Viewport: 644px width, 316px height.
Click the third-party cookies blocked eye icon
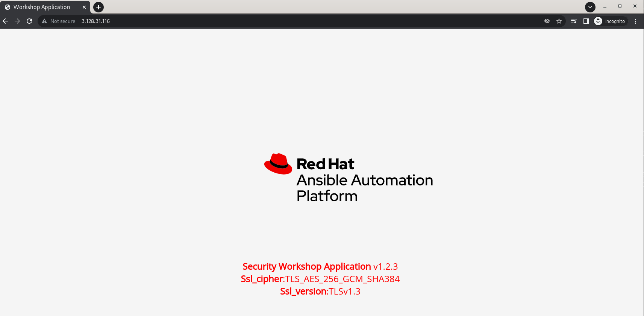(x=547, y=21)
